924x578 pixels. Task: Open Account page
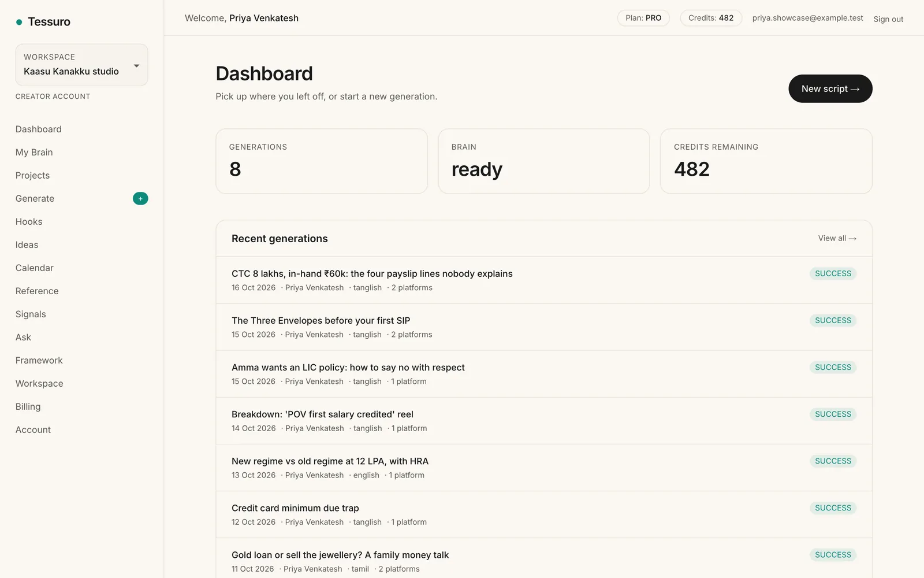pyautogui.click(x=33, y=429)
